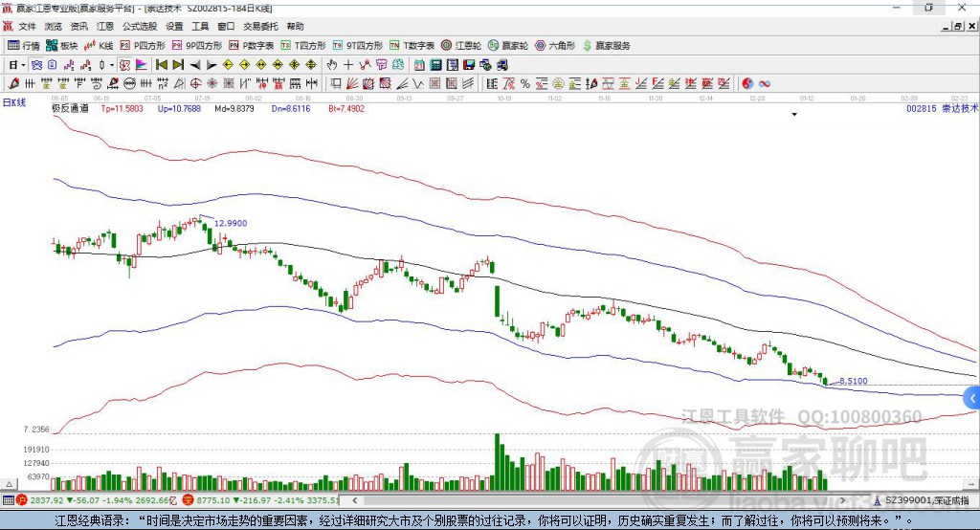This screenshot has width=980, height=530.
Task: Expand the candlestick style dropdown arrow
Action: click(x=112, y=65)
